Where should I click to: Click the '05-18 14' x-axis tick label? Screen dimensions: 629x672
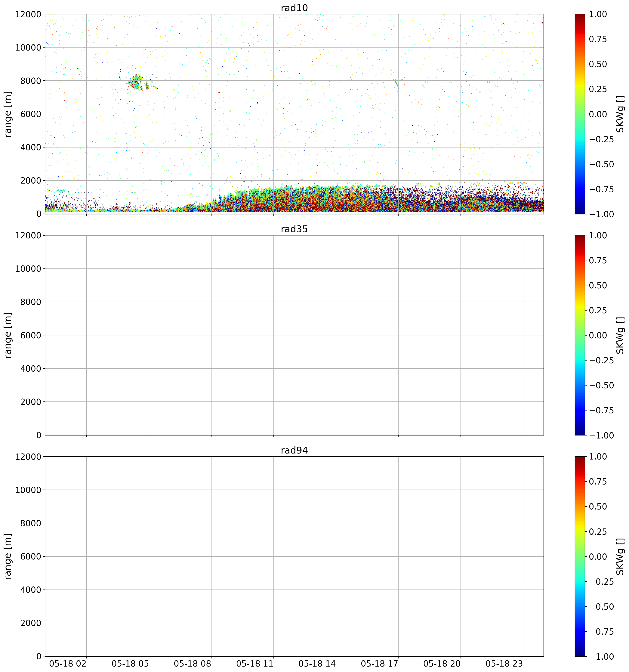point(317,664)
